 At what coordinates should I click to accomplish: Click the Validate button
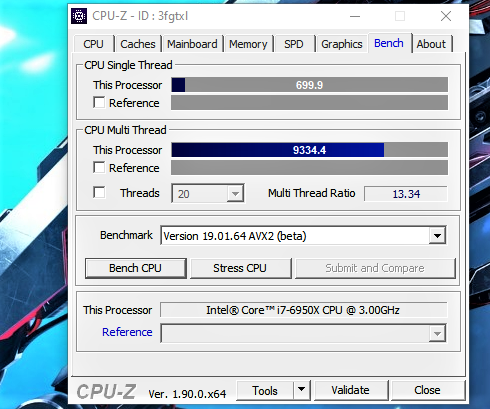tap(350, 390)
